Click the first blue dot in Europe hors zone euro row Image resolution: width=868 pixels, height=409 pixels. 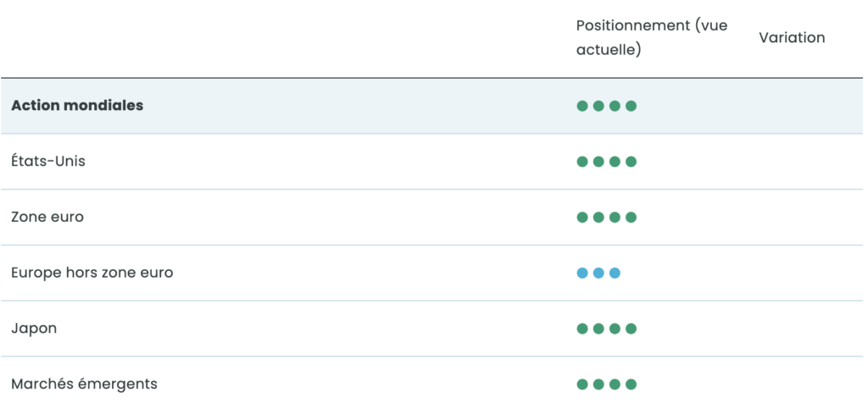click(582, 273)
